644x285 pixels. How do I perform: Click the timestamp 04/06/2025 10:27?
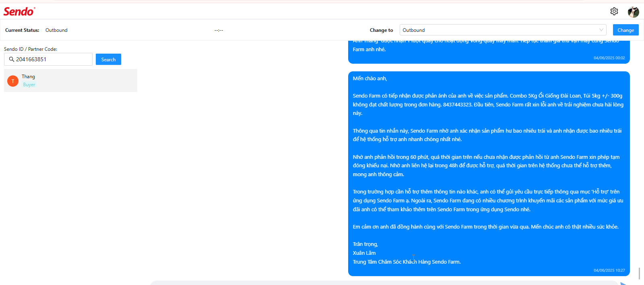pos(609,270)
